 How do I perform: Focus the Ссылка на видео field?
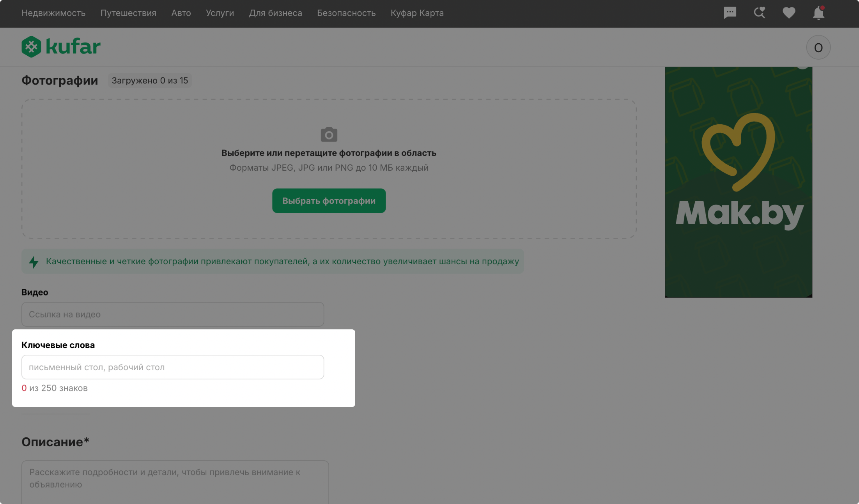tap(172, 314)
